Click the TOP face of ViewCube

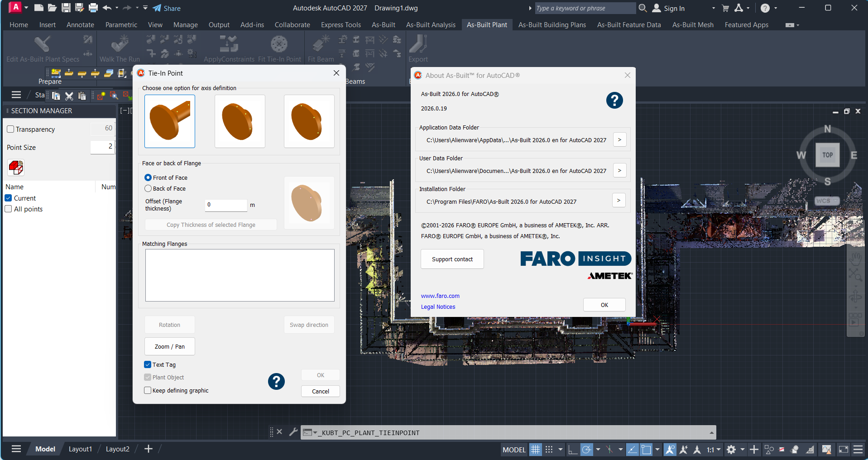pos(828,155)
